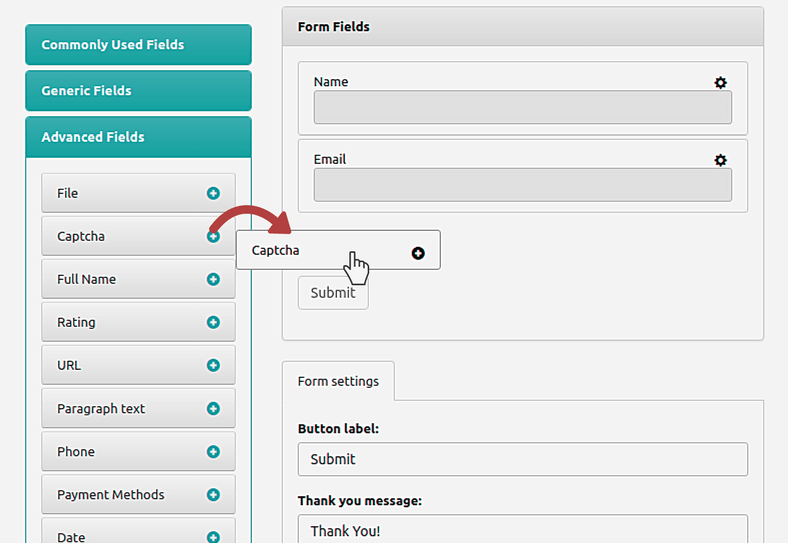
Task: Expand the Commonly Used Fields section
Action: [x=138, y=45]
